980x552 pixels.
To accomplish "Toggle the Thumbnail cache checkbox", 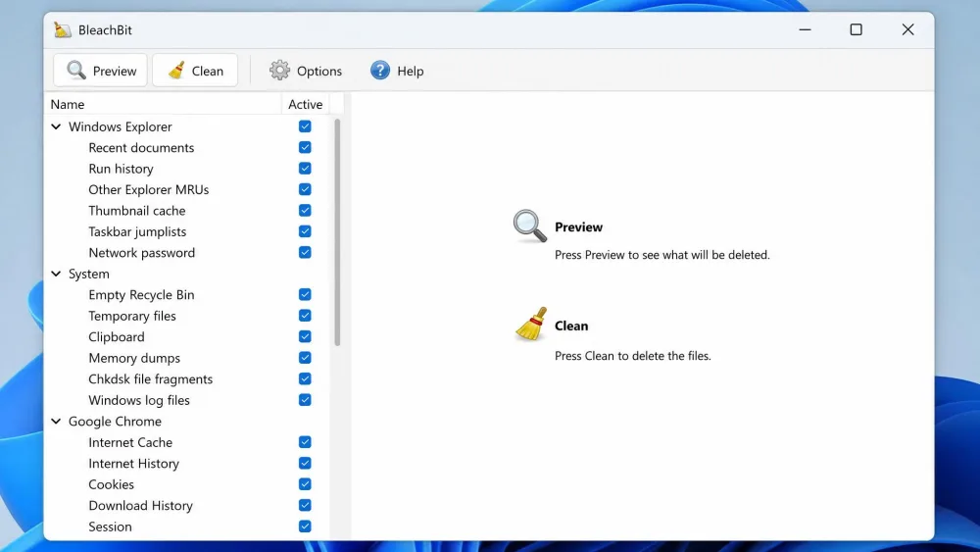I will pyautogui.click(x=305, y=211).
